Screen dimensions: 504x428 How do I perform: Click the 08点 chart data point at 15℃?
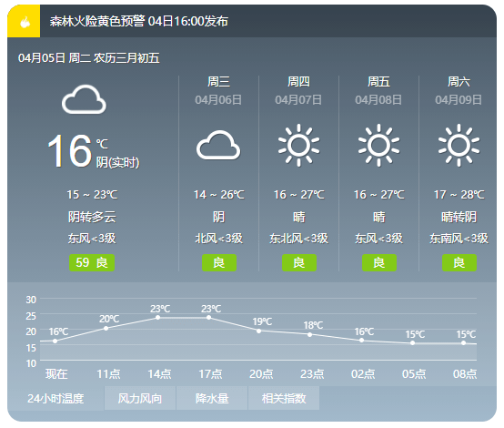point(463,343)
